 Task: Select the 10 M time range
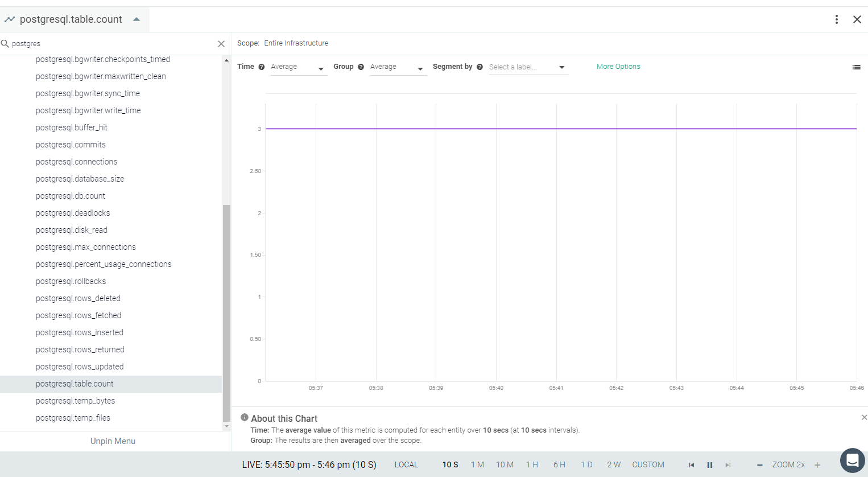point(505,464)
